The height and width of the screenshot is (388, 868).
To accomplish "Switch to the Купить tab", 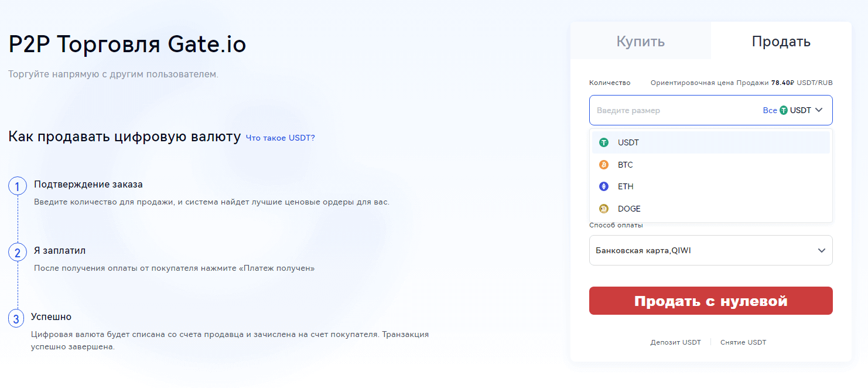I will coord(640,42).
